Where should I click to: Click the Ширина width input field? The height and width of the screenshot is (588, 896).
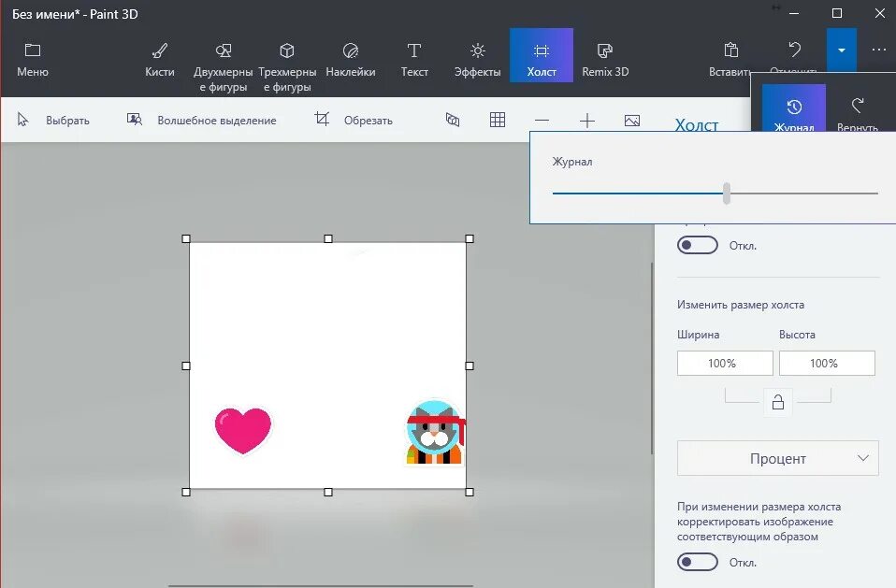coord(725,363)
